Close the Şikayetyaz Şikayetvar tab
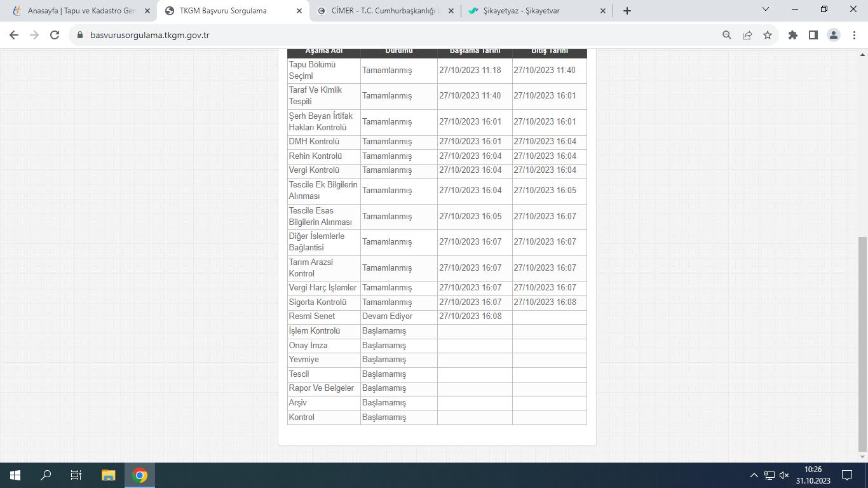 [603, 11]
